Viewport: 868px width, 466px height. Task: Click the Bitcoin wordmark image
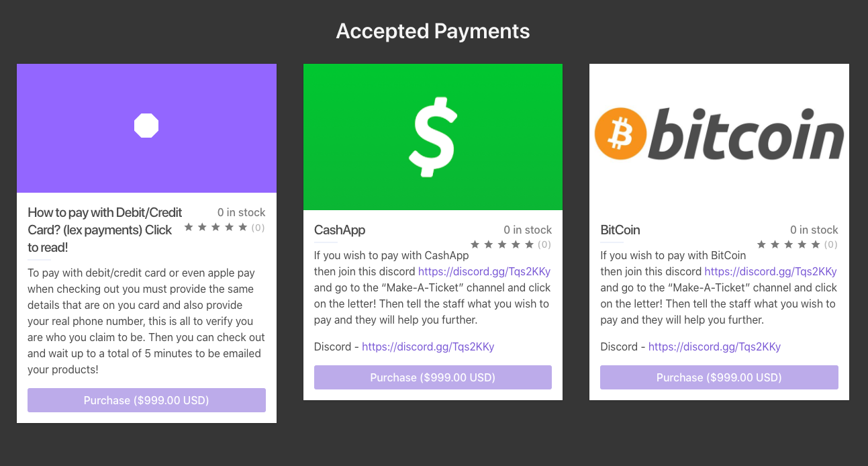pos(745,134)
